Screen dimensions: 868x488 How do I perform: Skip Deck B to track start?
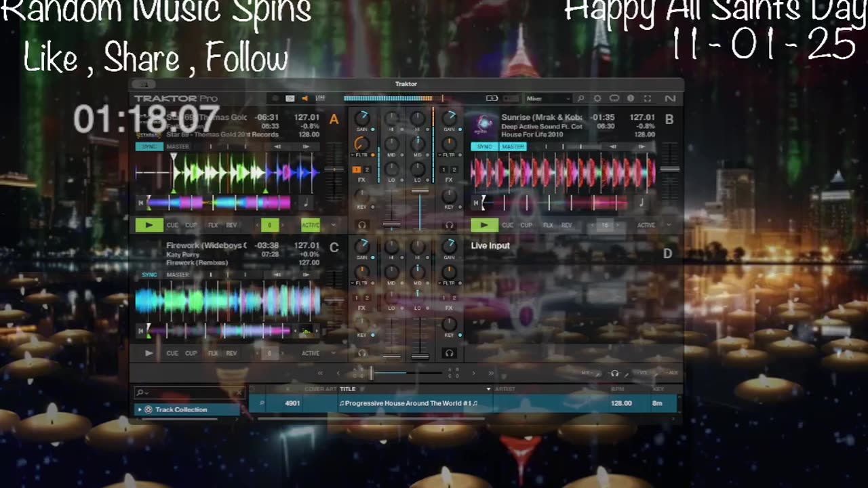[475, 202]
